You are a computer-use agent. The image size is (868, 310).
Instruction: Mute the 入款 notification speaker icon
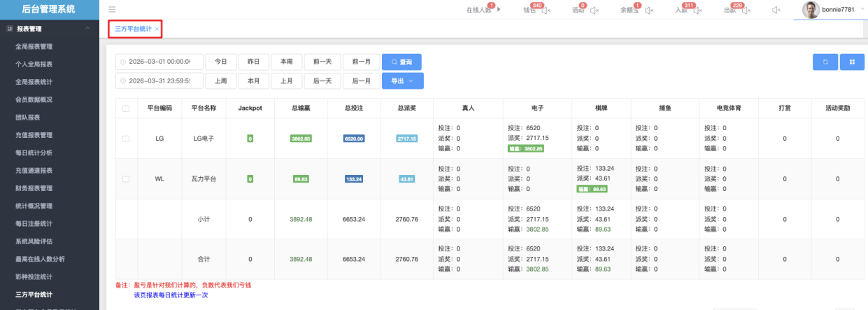tap(697, 10)
